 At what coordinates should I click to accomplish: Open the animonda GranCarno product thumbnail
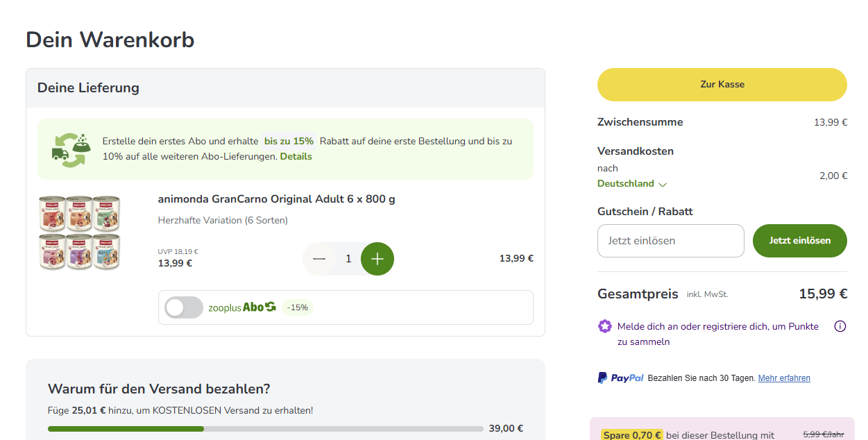pos(79,232)
